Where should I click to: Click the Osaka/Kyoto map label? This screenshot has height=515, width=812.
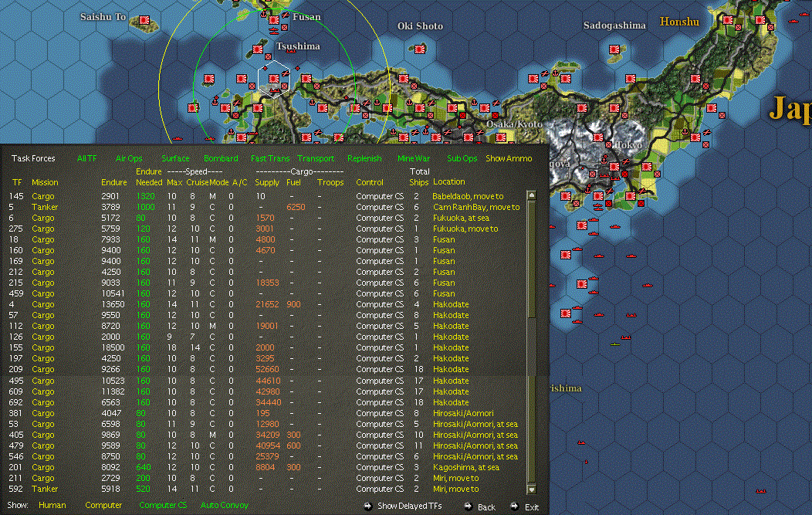[514, 124]
